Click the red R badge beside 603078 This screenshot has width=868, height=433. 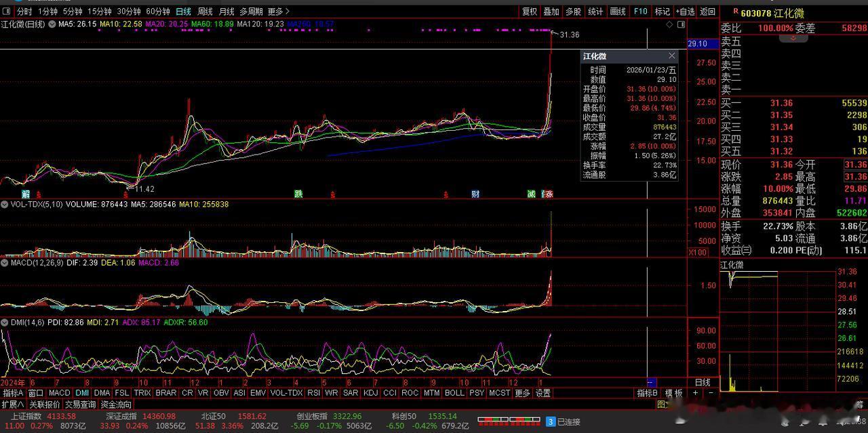(x=735, y=12)
